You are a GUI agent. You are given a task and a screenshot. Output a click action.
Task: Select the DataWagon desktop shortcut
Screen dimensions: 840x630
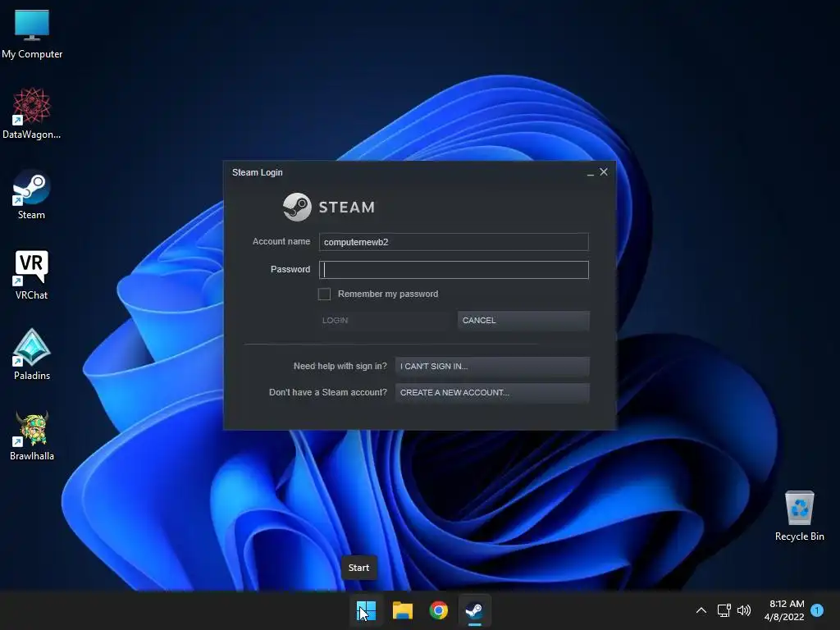[32, 113]
